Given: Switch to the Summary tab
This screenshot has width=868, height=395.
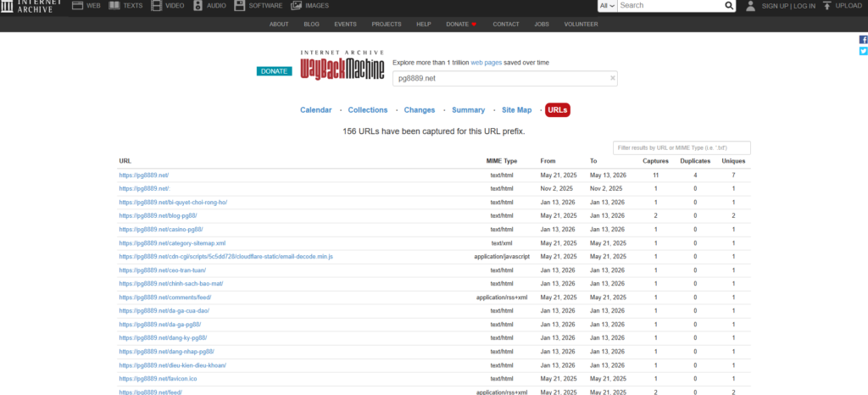Looking at the screenshot, I should (468, 110).
